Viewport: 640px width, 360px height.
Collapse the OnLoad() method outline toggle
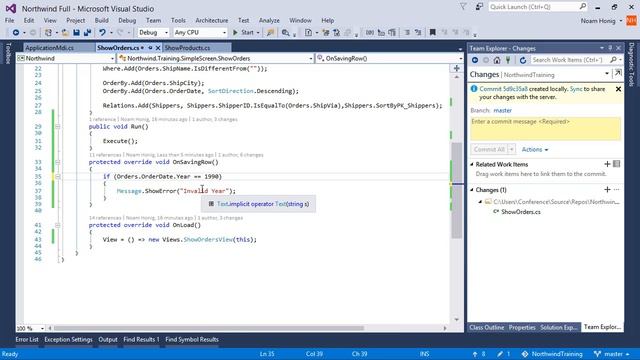tap(58, 225)
